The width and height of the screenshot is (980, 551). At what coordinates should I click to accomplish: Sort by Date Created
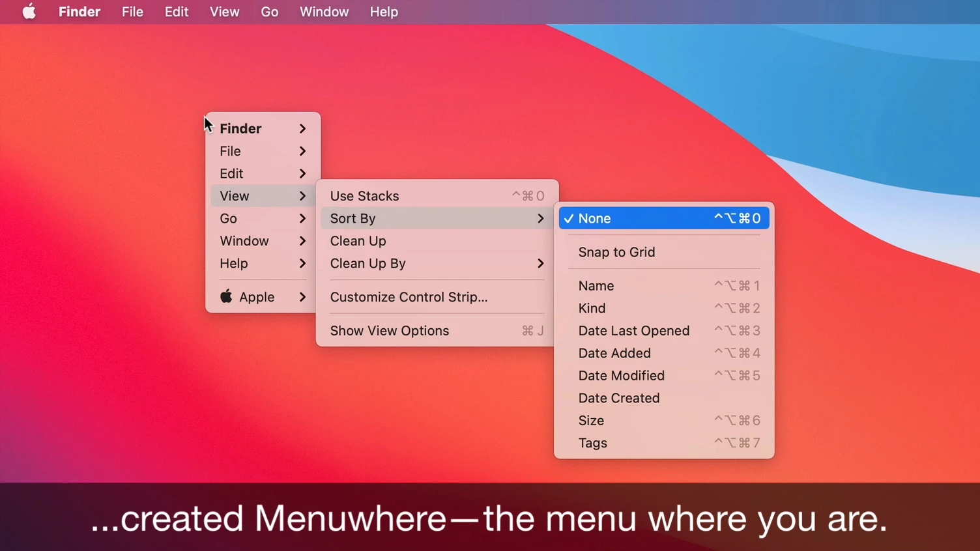tap(618, 399)
